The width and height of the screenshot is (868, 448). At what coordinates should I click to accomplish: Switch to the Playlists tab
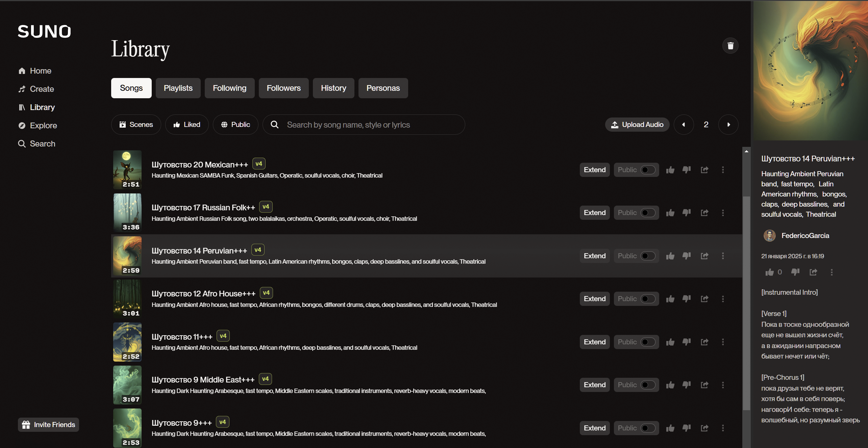click(178, 88)
